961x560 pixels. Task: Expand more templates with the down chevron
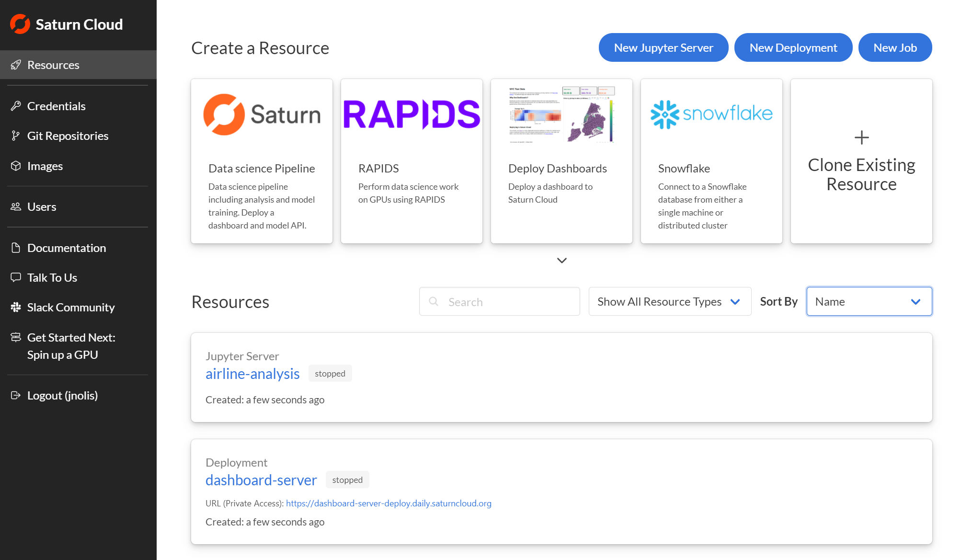[561, 261]
